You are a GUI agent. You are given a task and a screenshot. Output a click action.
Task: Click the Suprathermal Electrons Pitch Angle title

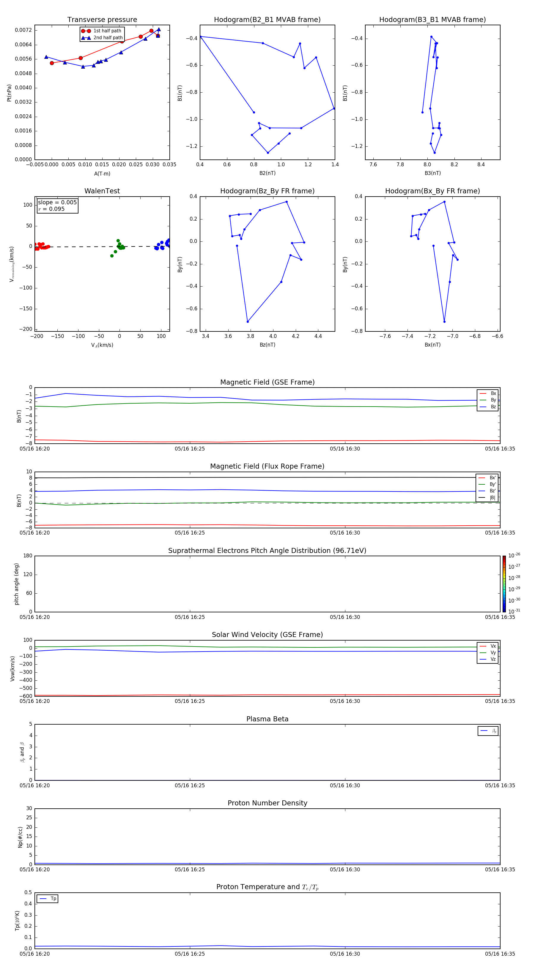pyautogui.click(x=267, y=551)
